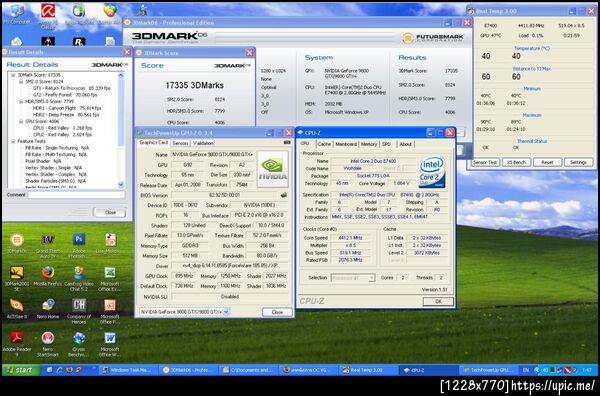Switch to TechPowerUp GPU-Z taskbar button

point(488,370)
